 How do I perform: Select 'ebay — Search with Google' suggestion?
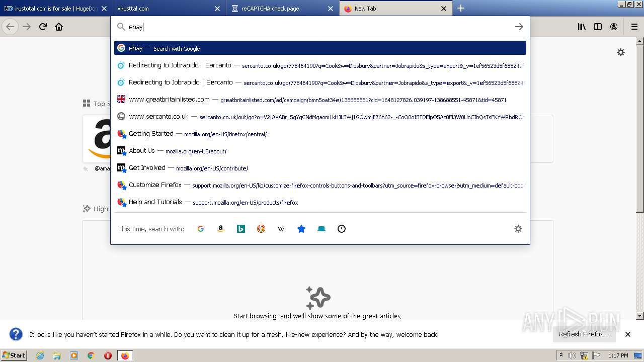(320, 48)
